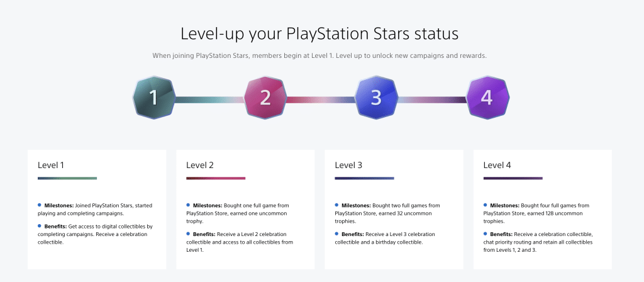Click the progress line between badges 3 and 4
Image resolution: width=644 pixels, height=282 pixels.
[432, 99]
